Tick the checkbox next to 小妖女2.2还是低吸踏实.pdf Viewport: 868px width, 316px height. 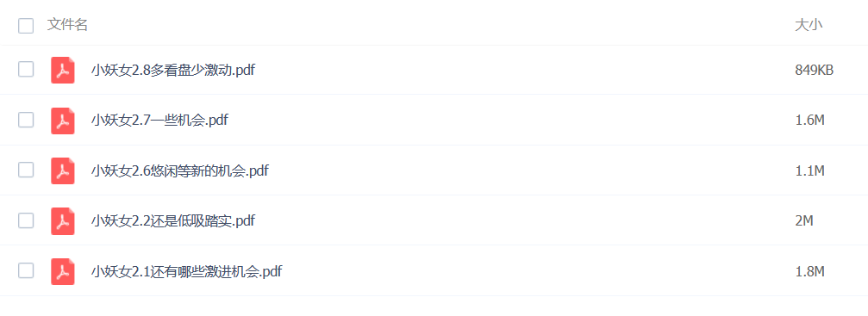click(26, 220)
